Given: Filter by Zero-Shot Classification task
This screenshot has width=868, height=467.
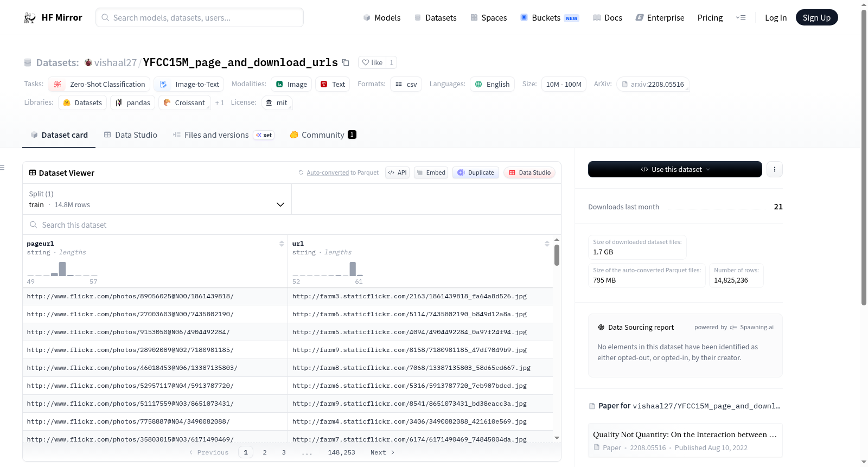Looking at the screenshot, I should 99,84.
